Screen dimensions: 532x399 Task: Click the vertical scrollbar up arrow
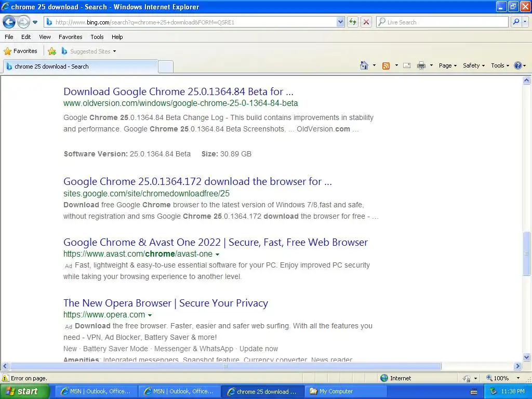[x=527, y=81]
